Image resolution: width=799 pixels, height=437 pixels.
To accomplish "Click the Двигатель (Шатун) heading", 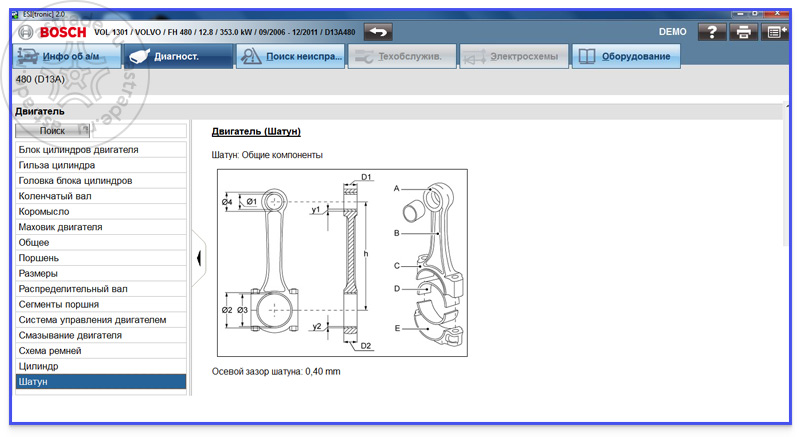I will (x=256, y=131).
